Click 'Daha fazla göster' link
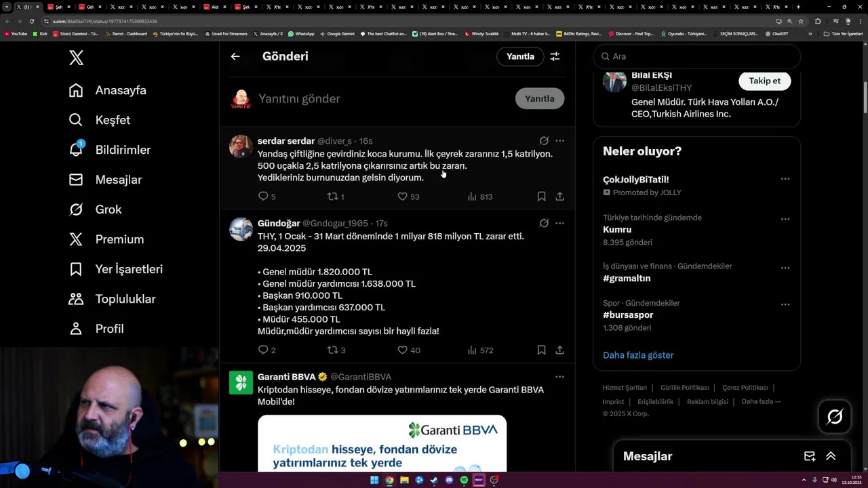 click(x=638, y=355)
